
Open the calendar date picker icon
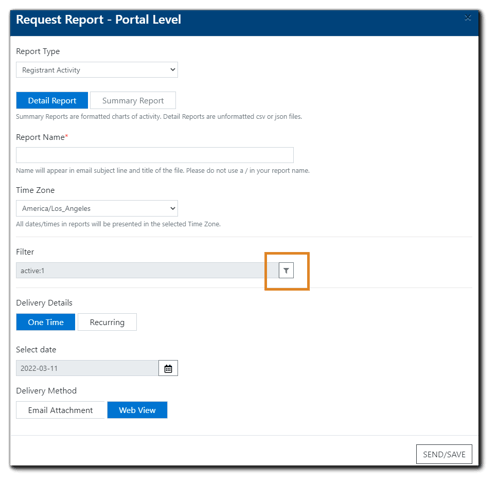[168, 368]
